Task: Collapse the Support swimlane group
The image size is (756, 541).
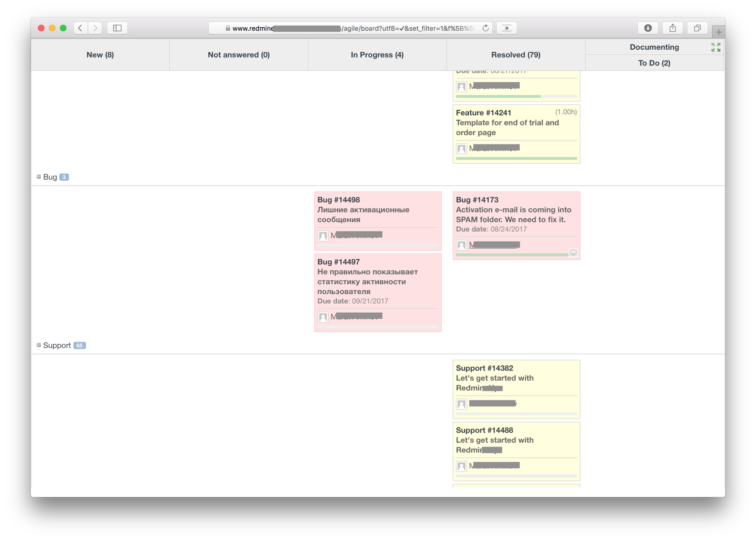Action: 39,345
